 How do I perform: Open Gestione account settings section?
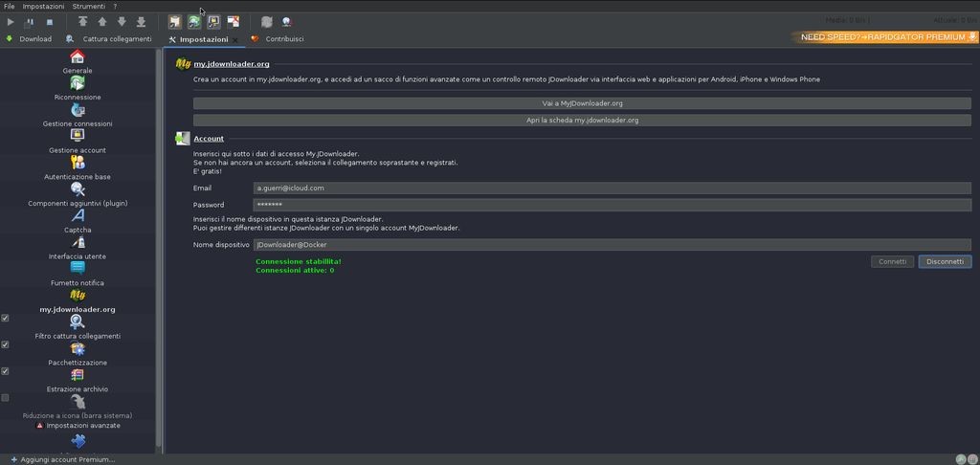pyautogui.click(x=78, y=142)
